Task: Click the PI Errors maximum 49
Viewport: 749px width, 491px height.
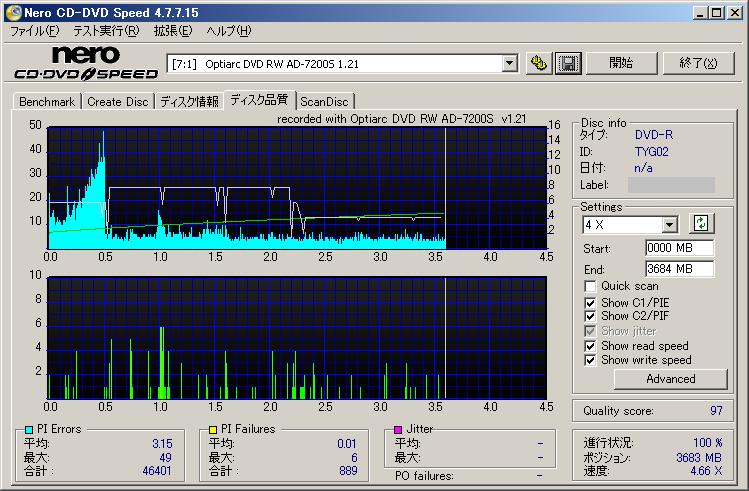Action: (165, 458)
